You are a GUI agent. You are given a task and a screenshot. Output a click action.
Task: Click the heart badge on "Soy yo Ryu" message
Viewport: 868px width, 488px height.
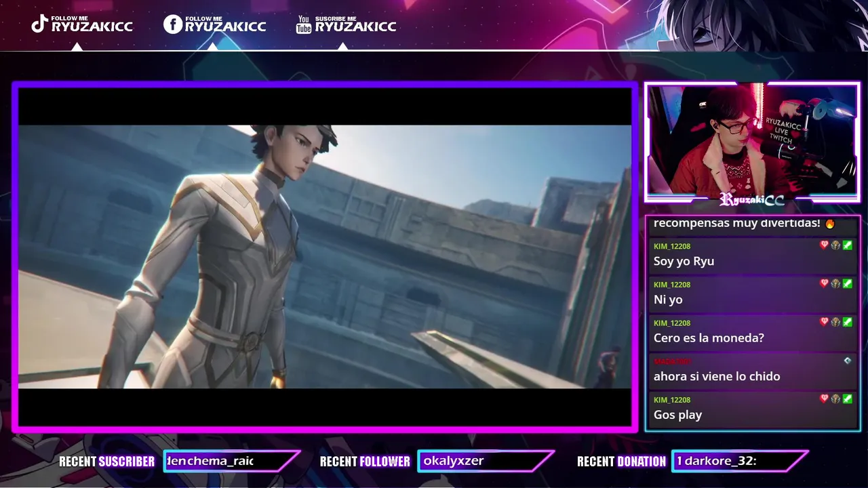point(825,245)
